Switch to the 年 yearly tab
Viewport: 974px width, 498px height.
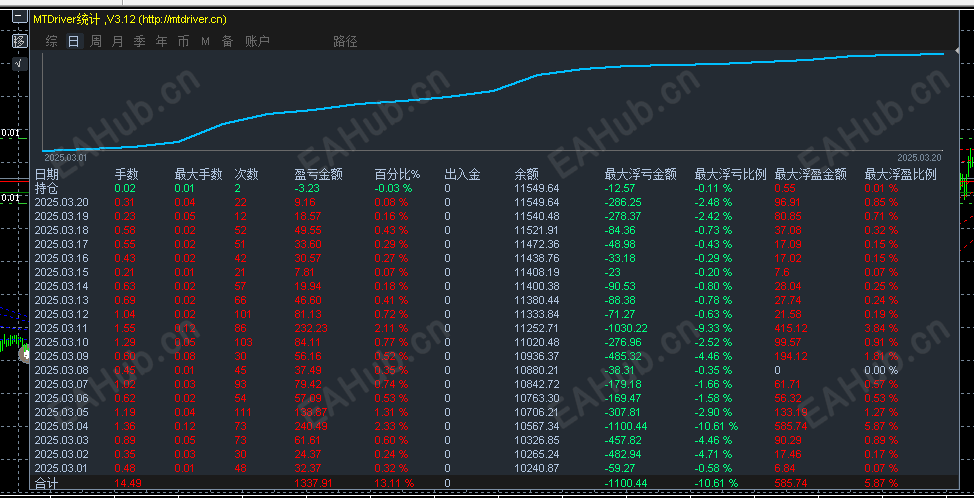point(162,42)
